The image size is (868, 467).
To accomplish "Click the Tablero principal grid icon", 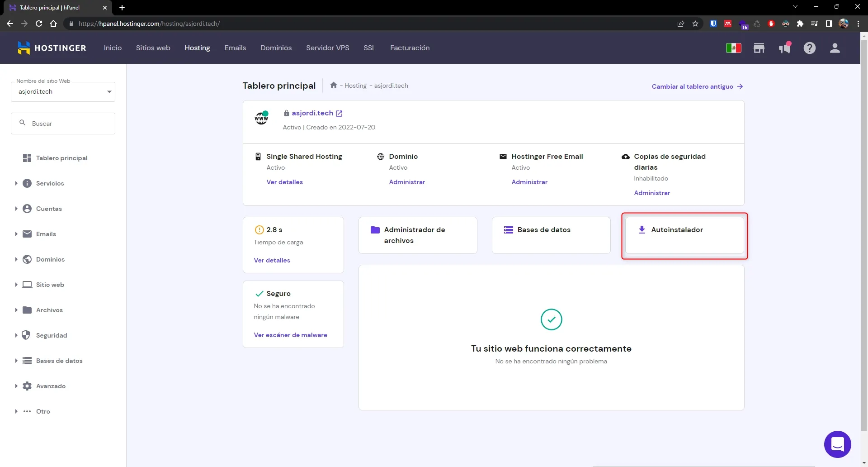I will (27, 158).
